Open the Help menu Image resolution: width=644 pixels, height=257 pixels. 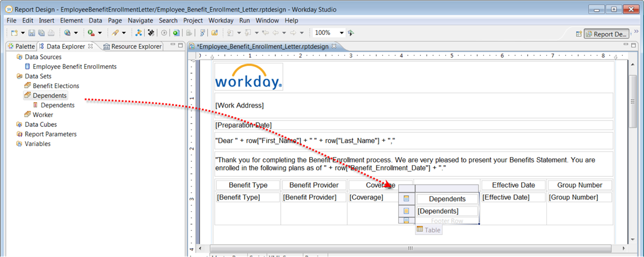click(291, 20)
